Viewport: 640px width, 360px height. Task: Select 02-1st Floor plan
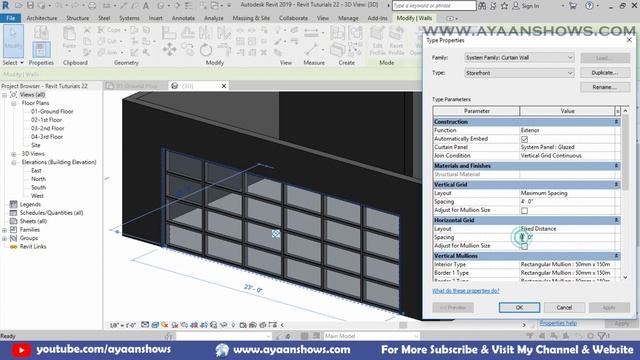coord(47,120)
